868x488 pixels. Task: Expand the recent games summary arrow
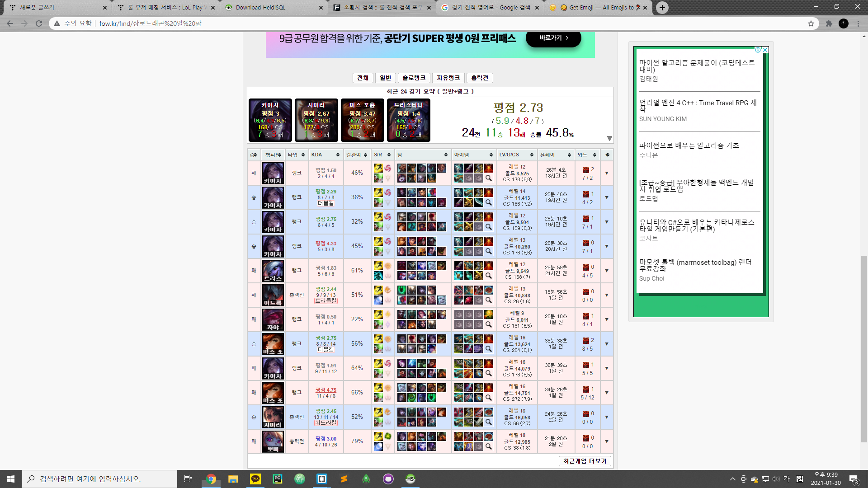point(609,138)
